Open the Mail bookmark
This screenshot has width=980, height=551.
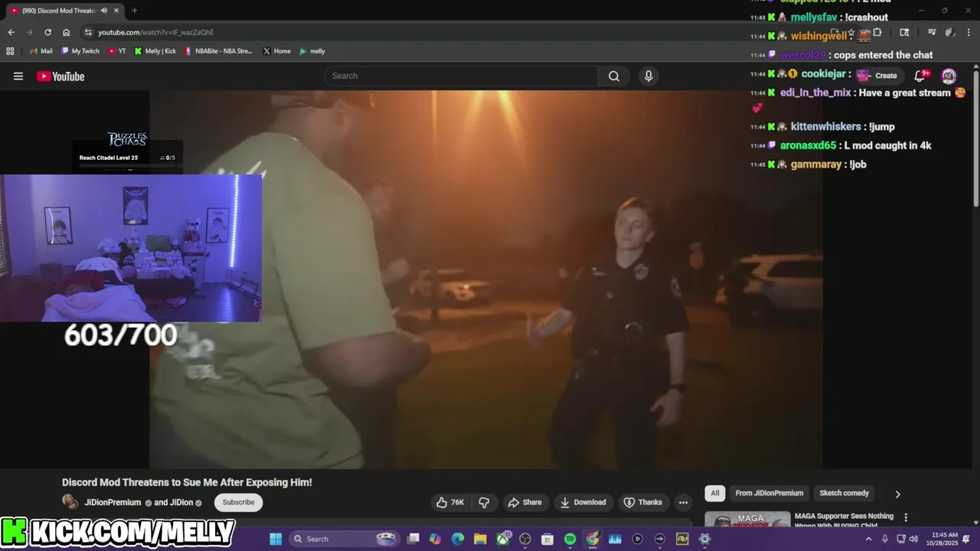pyautogui.click(x=41, y=51)
